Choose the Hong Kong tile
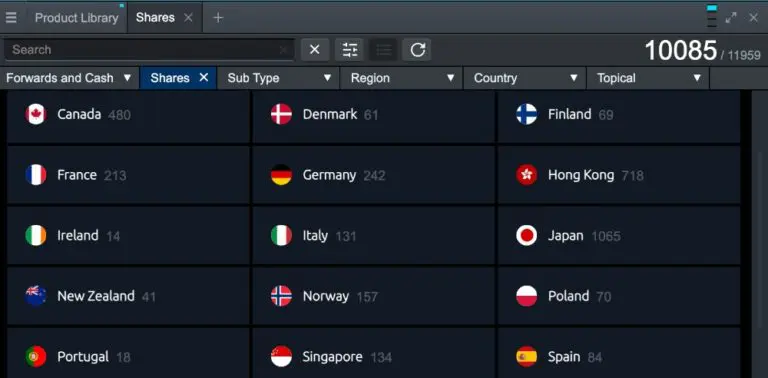Screen dimensions: 768x378 pos(619,175)
